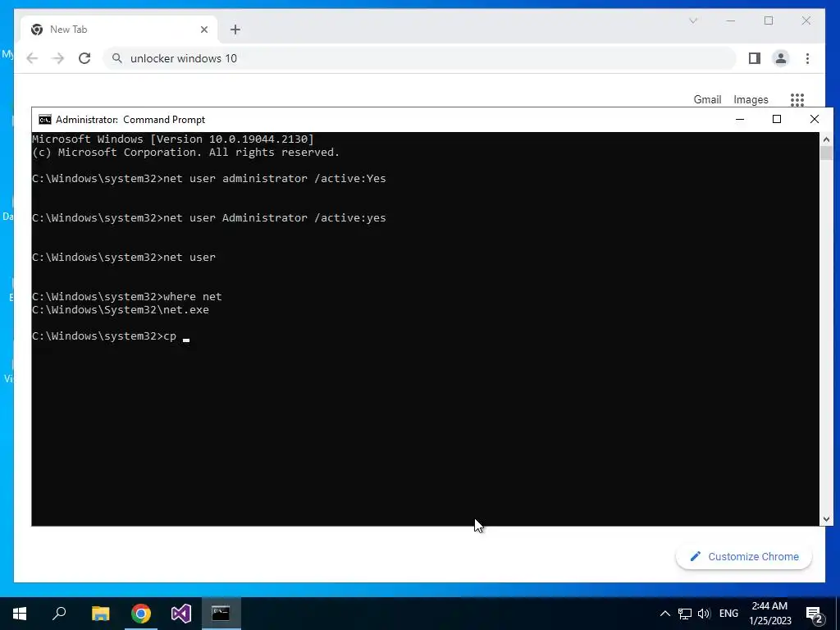This screenshot has height=630, width=840.
Task: Open Chrome side panel
Action: (755, 58)
